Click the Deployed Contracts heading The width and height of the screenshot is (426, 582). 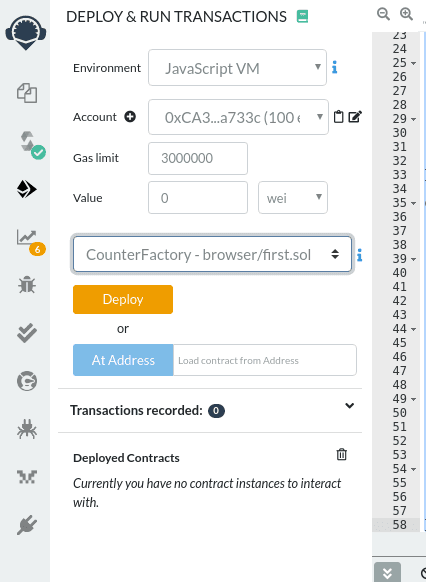pos(126,458)
